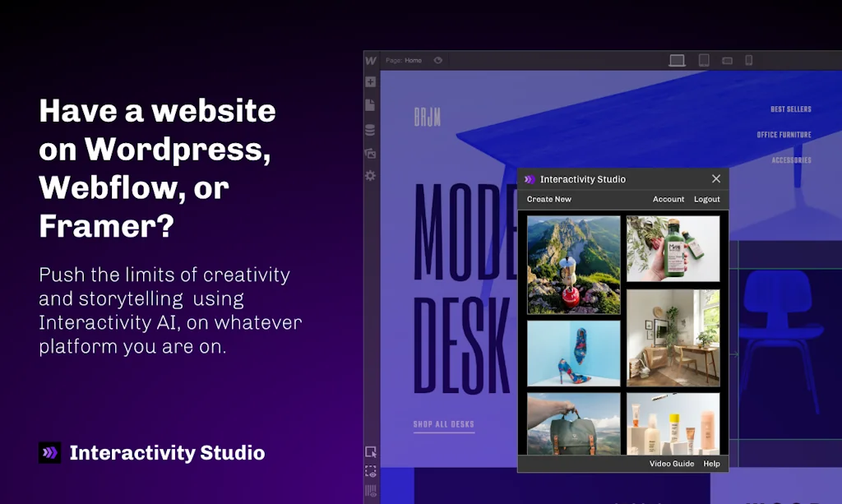Viewport: 842px width, 504px height.
Task: Open the Account menu in Interactivity Studio
Action: (669, 199)
